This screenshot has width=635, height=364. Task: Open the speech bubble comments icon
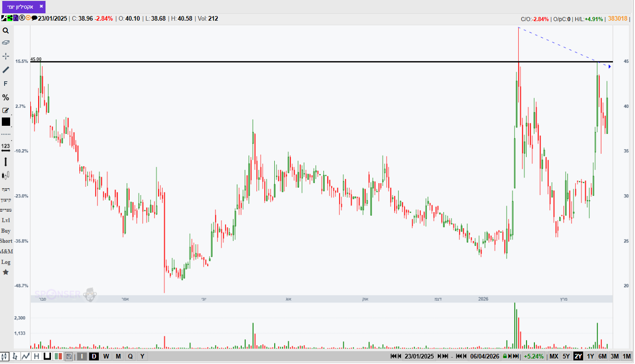tap(34, 18)
